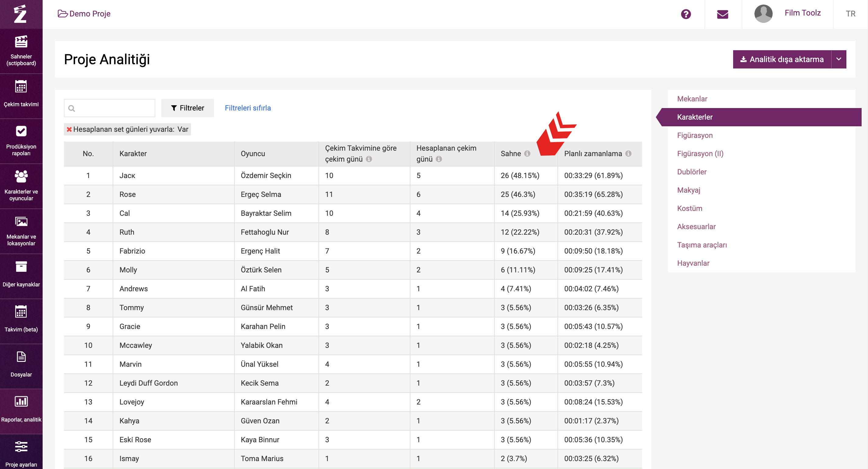Screen dimensions: 868x469
Task: Open Raporlar, analitik in the sidebar
Action: click(21, 411)
